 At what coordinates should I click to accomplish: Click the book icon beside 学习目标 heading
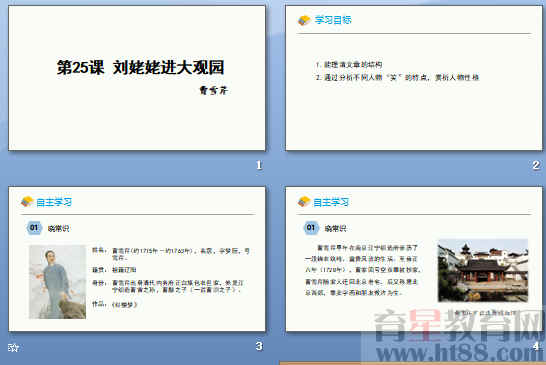point(304,20)
